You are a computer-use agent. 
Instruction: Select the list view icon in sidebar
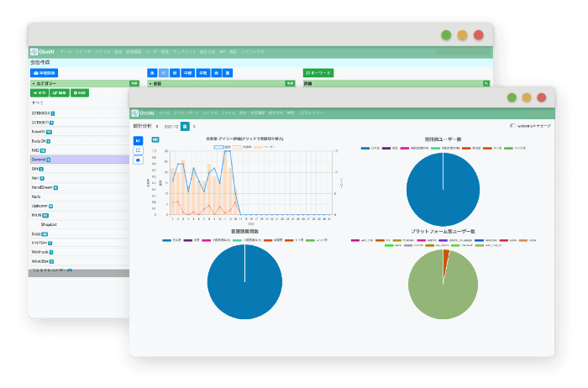click(138, 150)
